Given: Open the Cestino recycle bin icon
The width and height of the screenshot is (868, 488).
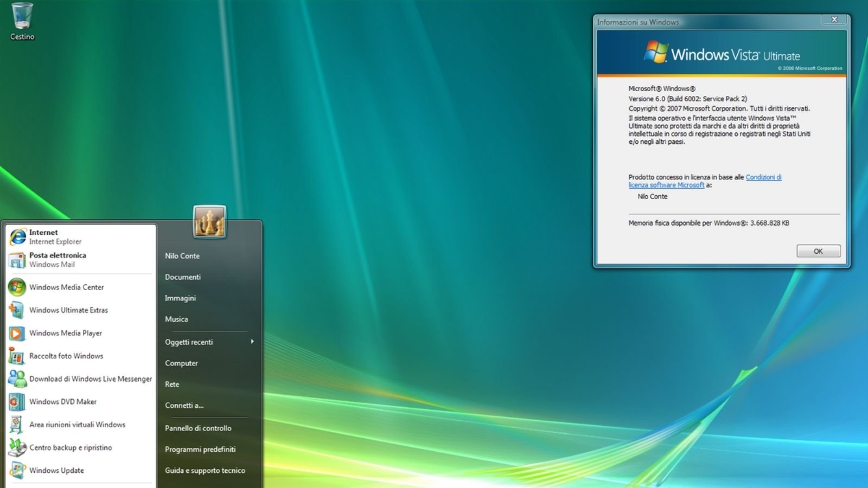Looking at the screenshot, I should click(x=22, y=22).
